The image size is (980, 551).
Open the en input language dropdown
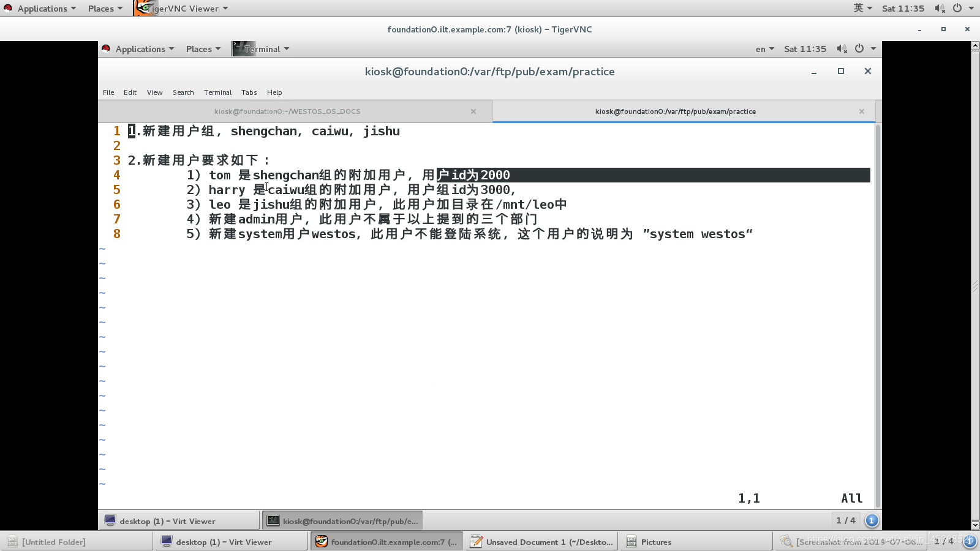coord(764,49)
